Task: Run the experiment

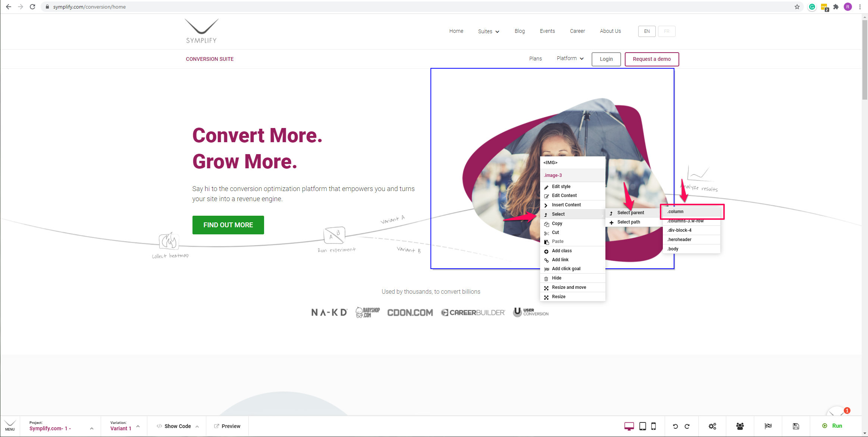Action: point(832,426)
